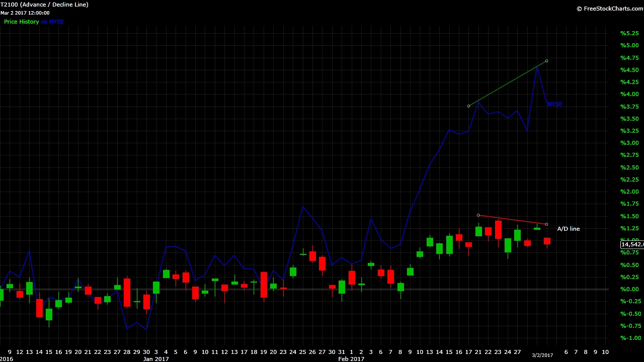This screenshot has height=362, width=644.
Task: Select the left endpoint of the red trendline
Action: pos(478,215)
